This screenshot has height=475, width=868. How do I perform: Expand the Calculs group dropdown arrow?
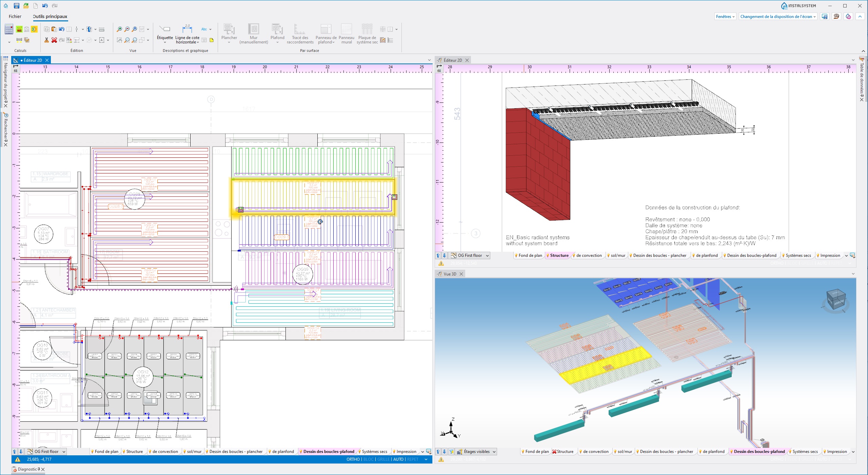click(9, 42)
